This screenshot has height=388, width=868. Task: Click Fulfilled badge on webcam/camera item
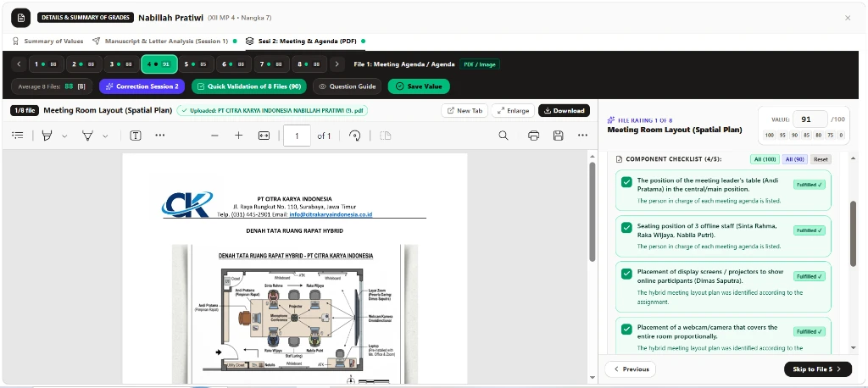coord(810,331)
